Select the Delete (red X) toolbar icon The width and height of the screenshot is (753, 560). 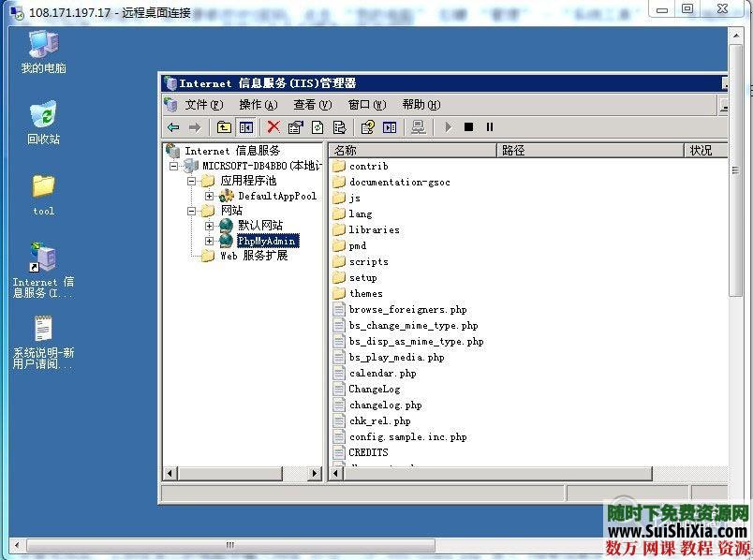[x=273, y=127]
